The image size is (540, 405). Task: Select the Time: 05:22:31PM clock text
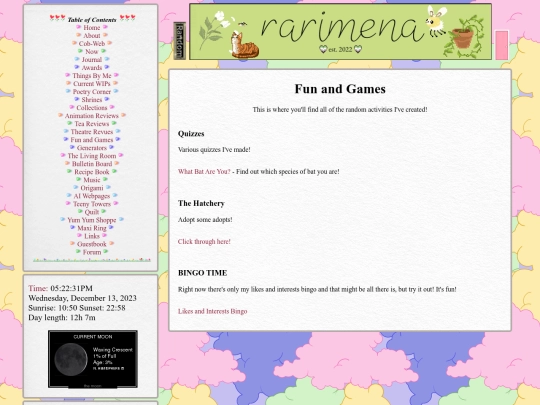[60, 288]
